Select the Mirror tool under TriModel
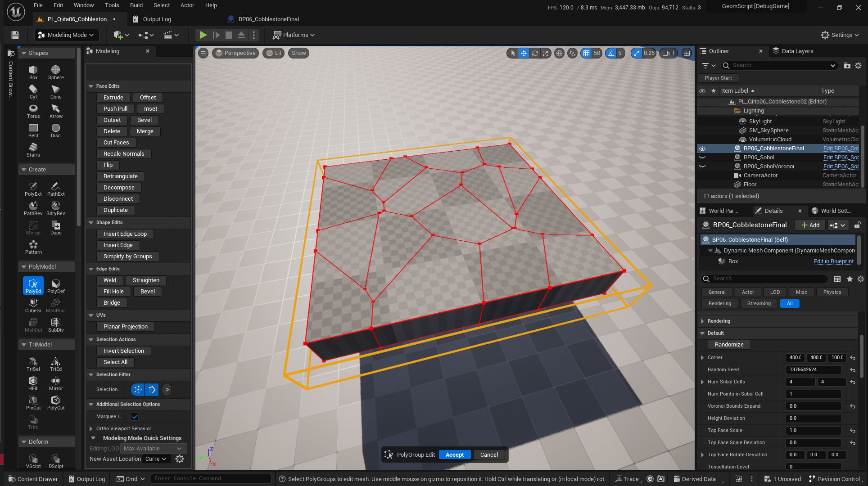The image size is (868, 486). click(56, 382)
